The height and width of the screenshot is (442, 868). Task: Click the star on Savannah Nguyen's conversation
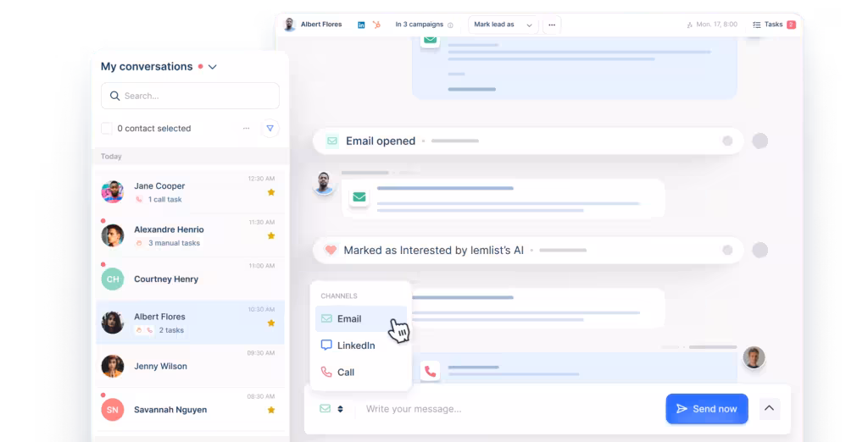click(271, 410)
